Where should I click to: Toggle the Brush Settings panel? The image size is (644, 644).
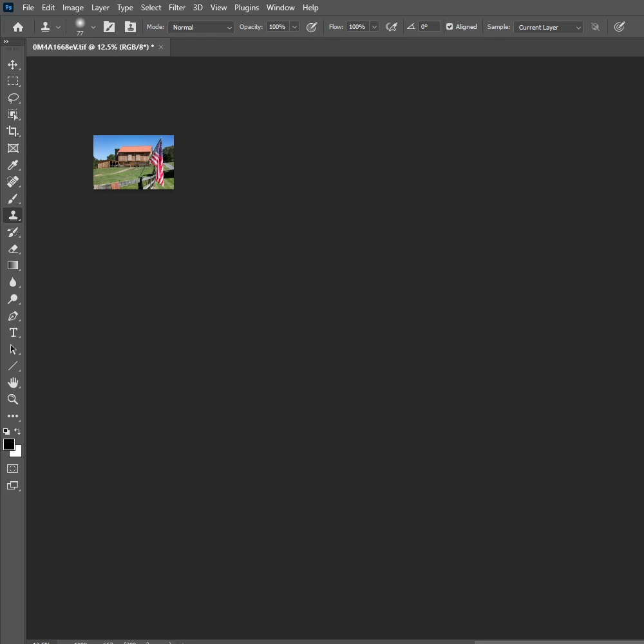click(109, 27)
